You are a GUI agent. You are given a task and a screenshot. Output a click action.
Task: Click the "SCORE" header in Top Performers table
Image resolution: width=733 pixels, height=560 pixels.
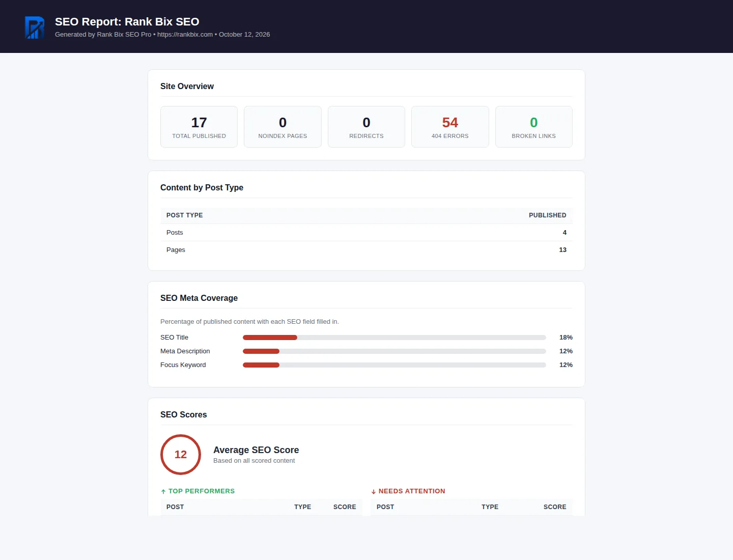point(345,507)
